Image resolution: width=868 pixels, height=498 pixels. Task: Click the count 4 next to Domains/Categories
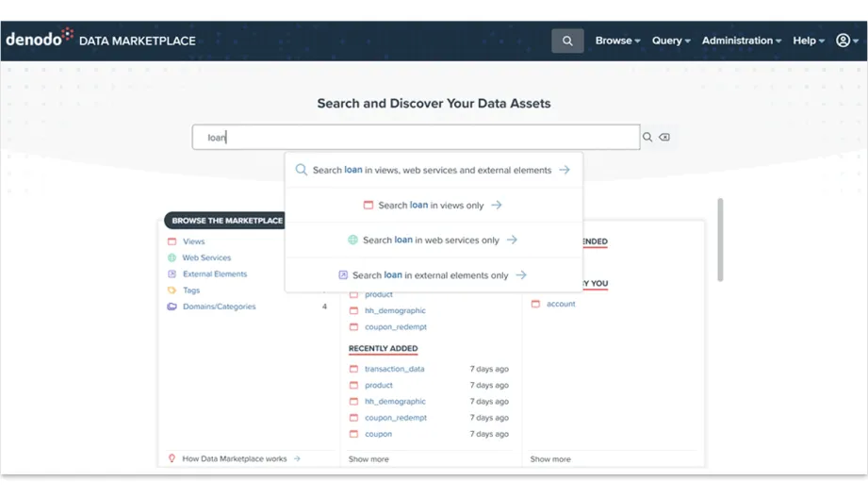point(324,307)
